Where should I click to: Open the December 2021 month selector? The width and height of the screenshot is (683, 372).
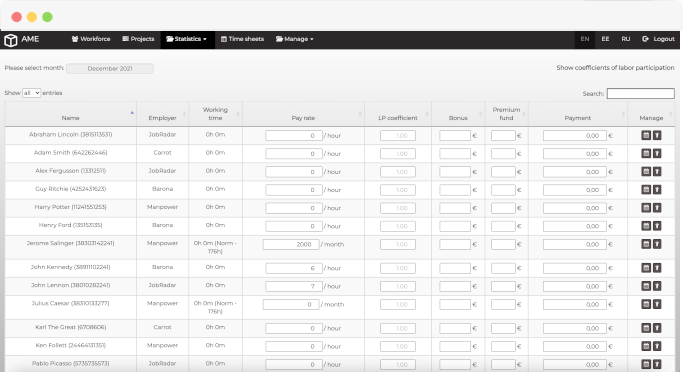(110, 68)
